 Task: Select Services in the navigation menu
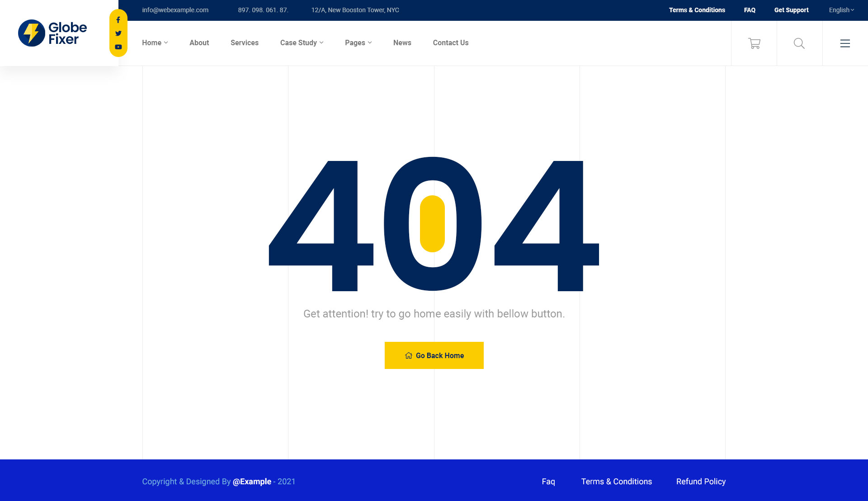click(245, 43)
